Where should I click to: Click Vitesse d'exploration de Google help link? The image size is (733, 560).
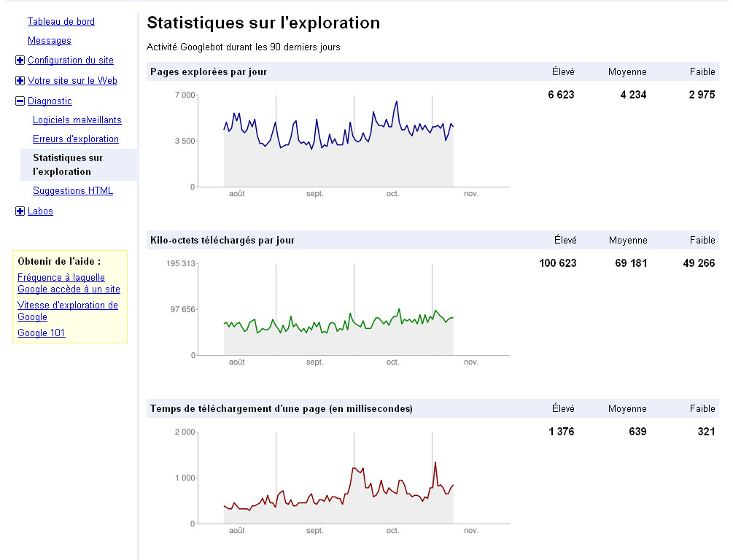click(67, 311)
